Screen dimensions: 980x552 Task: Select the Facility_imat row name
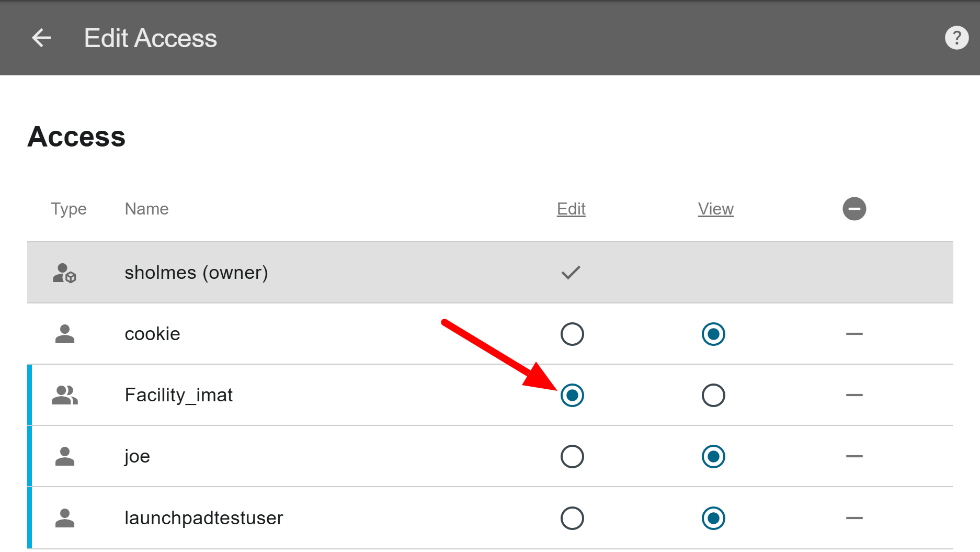(178, 395)
